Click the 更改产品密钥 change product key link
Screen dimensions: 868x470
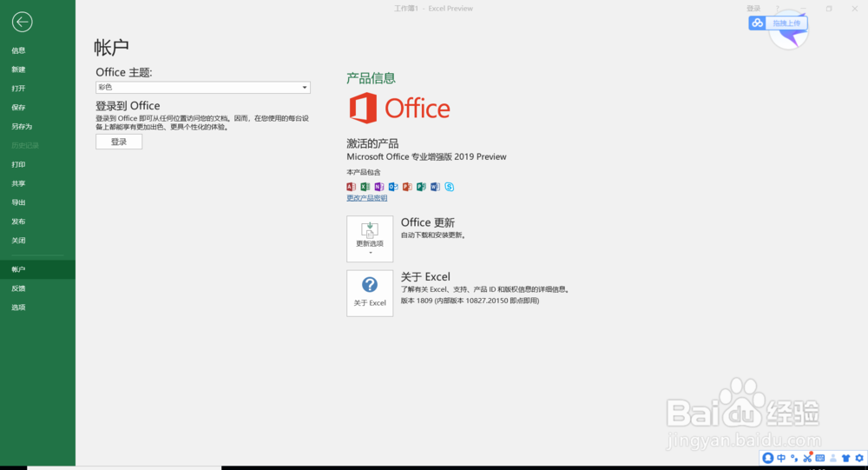pos(367,198)
